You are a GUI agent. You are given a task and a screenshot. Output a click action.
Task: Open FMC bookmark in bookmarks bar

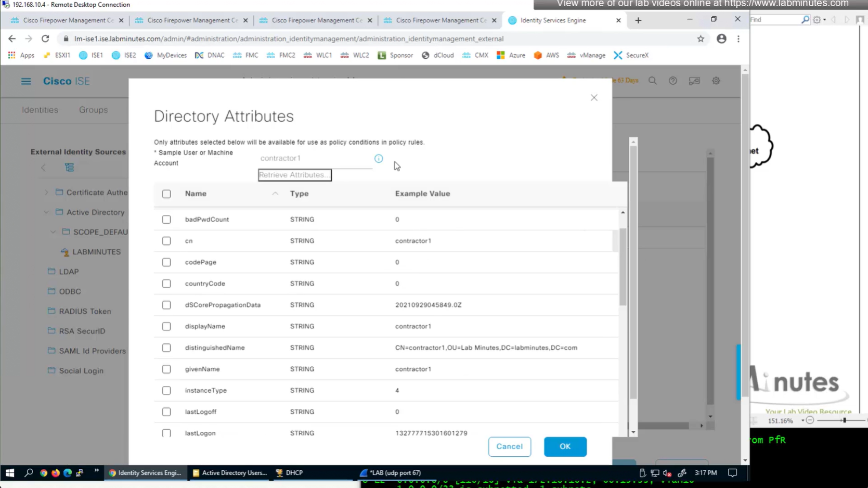pos(245,55)
